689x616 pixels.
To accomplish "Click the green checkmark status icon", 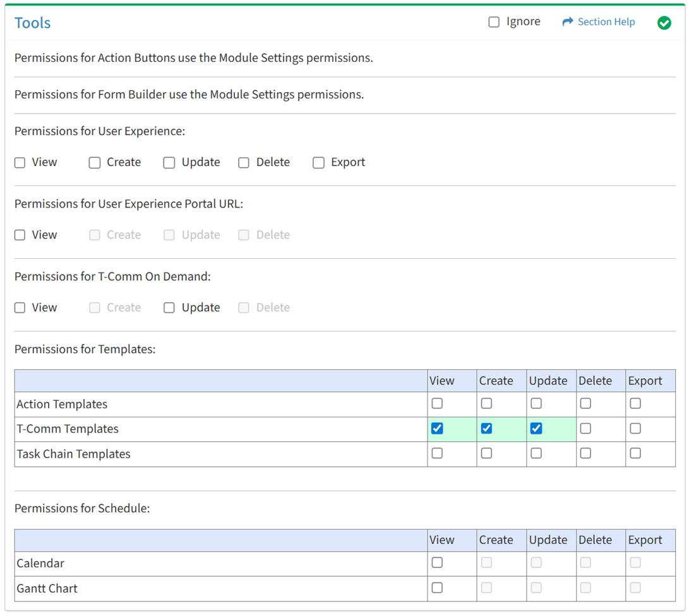I will point(664,23).
